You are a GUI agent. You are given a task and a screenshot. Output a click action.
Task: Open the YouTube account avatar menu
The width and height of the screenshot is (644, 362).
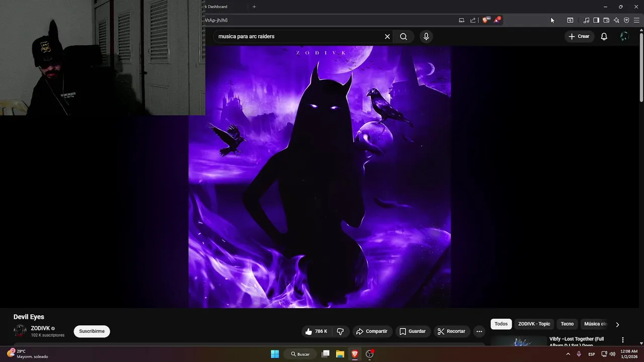pos(624,36)
